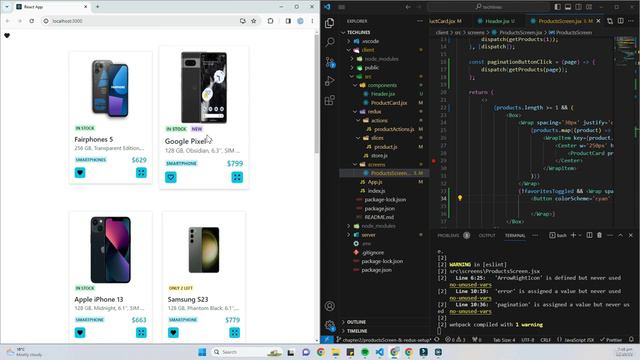Viewport: 640px width, 360px height.
Task: Click the lightbulb code action on line 34
Action: pos(460,198)
